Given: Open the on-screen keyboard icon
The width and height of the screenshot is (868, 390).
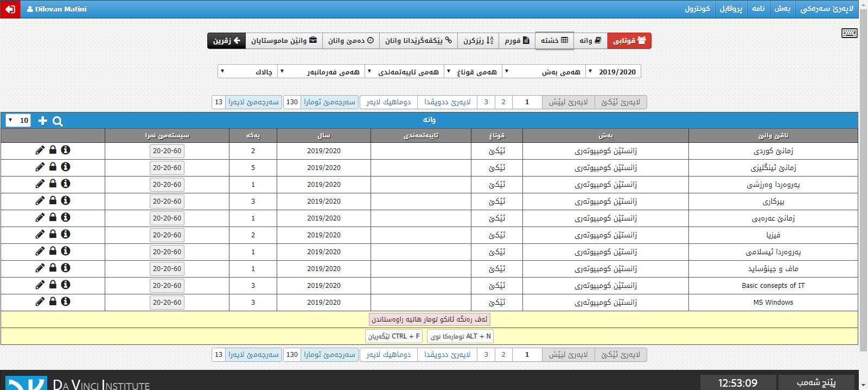Looking at the screenshot, I should coord(849,33).
